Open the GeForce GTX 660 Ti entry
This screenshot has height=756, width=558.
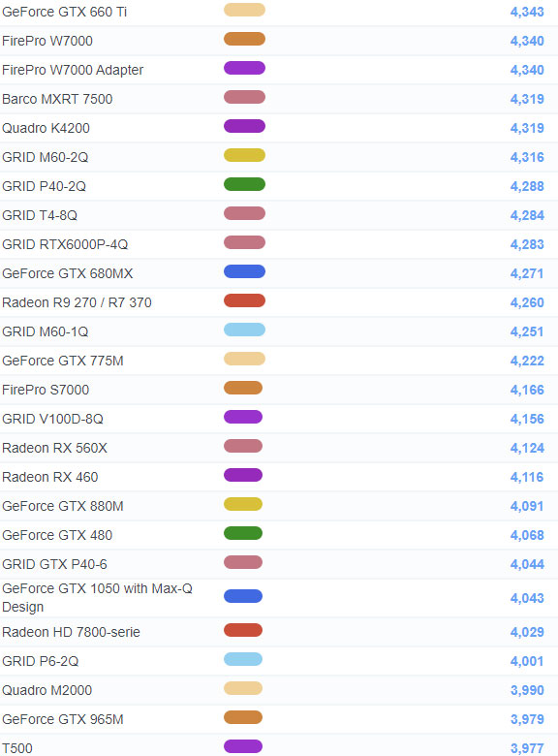pyautogui.click(x=64, y=12)
